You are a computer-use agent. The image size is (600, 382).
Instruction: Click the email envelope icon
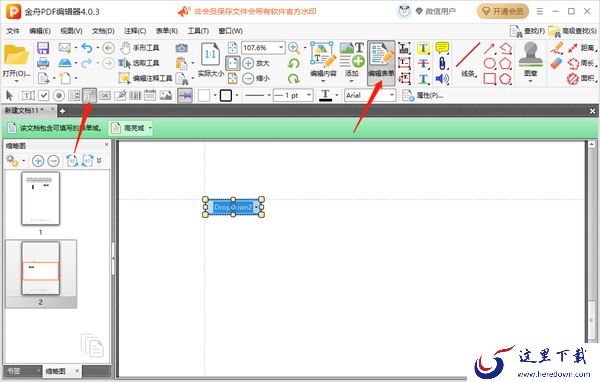pos(65,48)
